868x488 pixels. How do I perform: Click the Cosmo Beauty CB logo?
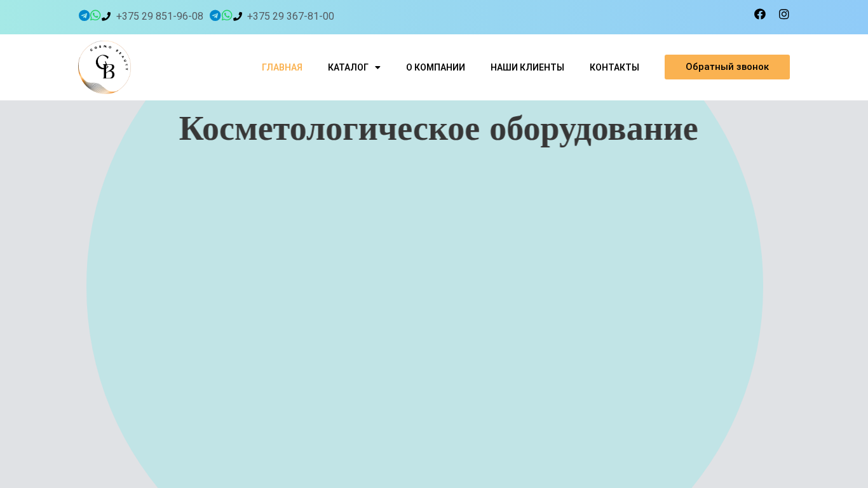[104, 67]
